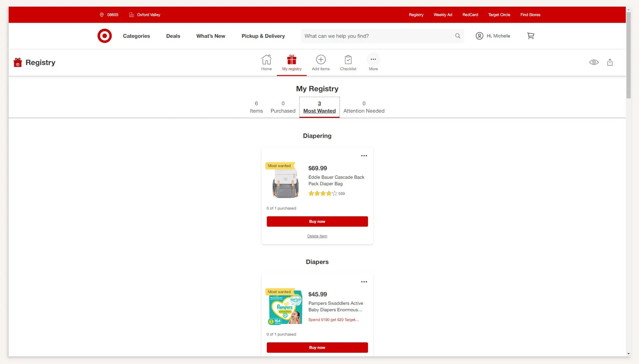Click the search magnifier icon
Screen dimensions: 639x364
(x=458, y=36)
